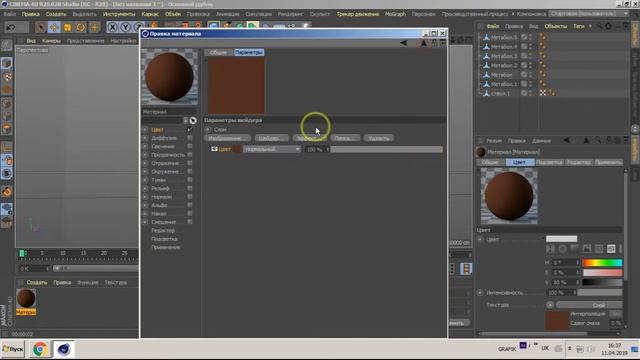This screenshot has width=640, height=360.
Task: Click the Make Editable icon in left palette
Action: pyautogui.click(x=7, y=45)
